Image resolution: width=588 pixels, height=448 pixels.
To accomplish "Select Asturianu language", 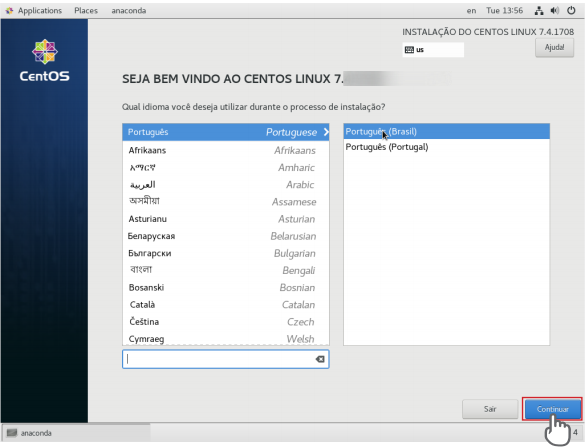I will tap(226, 219).
